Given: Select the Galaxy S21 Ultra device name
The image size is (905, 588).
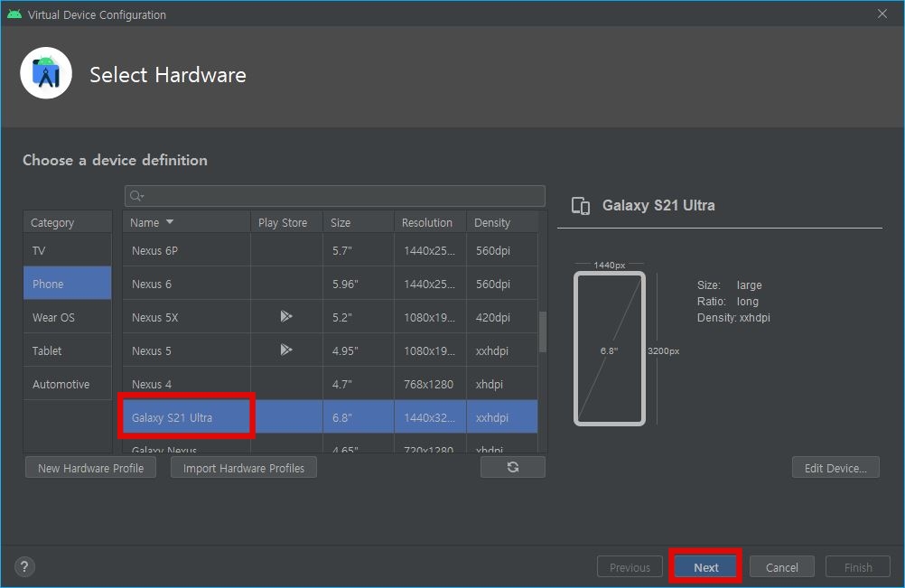Looking at the screenshot, I should [x=172, y=417].
